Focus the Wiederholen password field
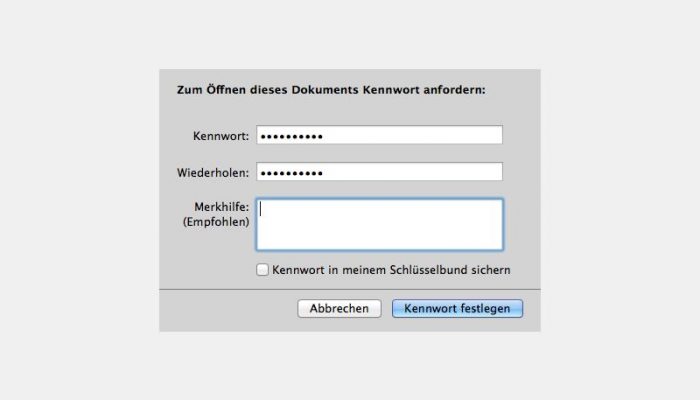Screen dimensions: 700x400 click(x=379, y=172)
